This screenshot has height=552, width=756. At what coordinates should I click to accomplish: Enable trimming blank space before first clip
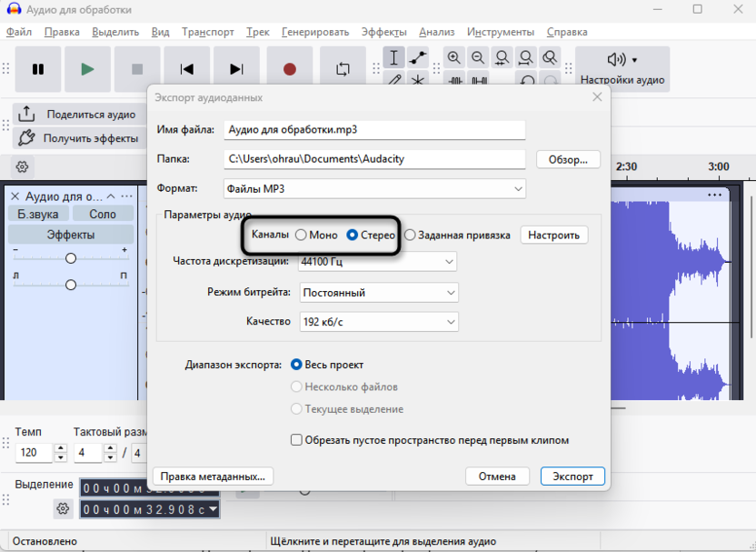click(x=296, y=440)
